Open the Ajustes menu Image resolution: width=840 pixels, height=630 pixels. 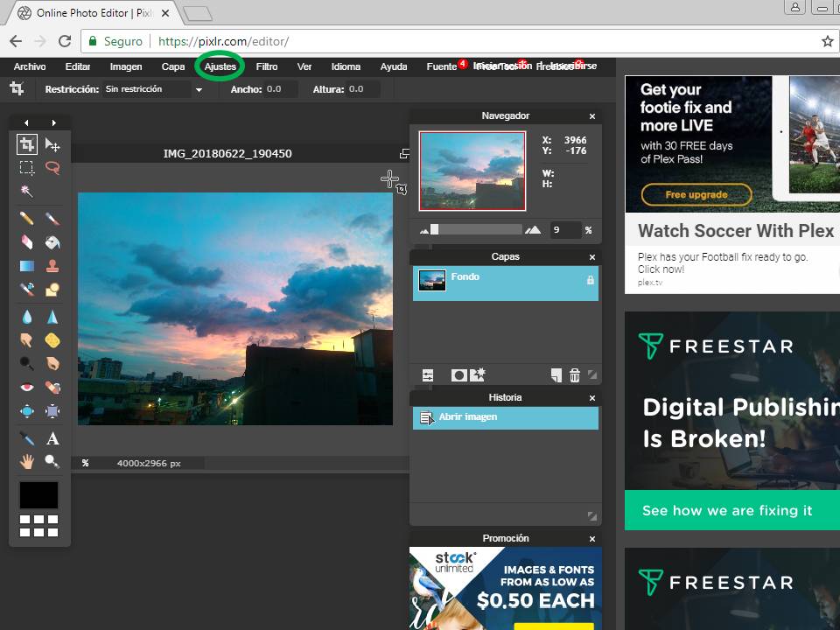click(x=220, y=66)
